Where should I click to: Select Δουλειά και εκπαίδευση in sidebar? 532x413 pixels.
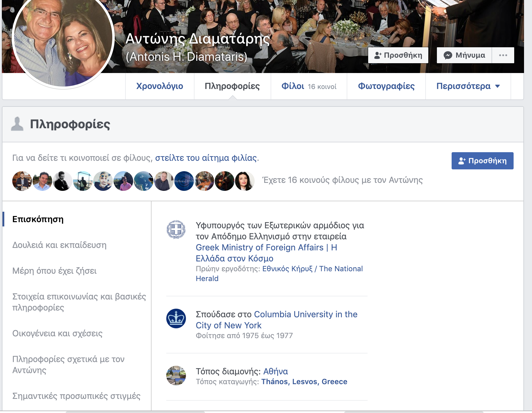tap(59, 245)
